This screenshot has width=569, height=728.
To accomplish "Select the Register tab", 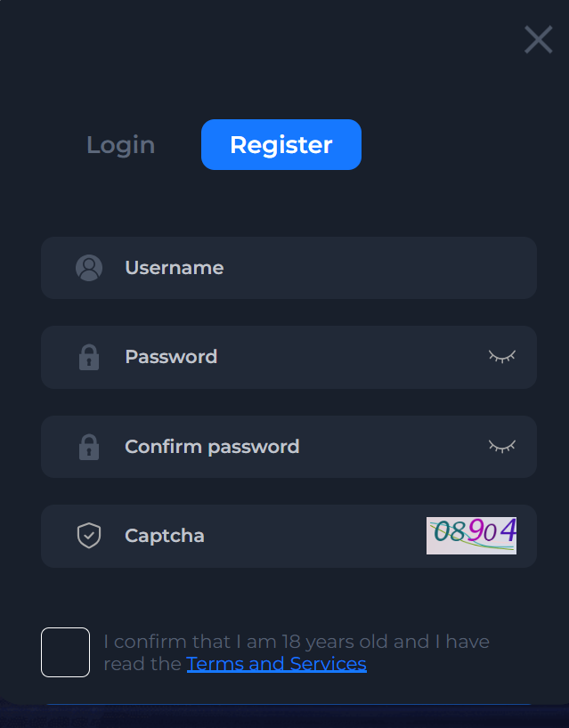I will 280,144.
